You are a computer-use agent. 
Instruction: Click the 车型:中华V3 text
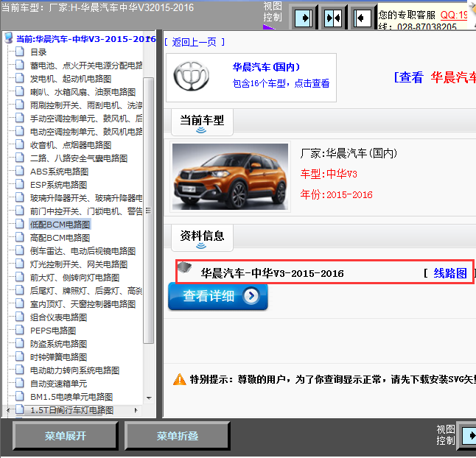pyautogui.click(x=329, y=174)
